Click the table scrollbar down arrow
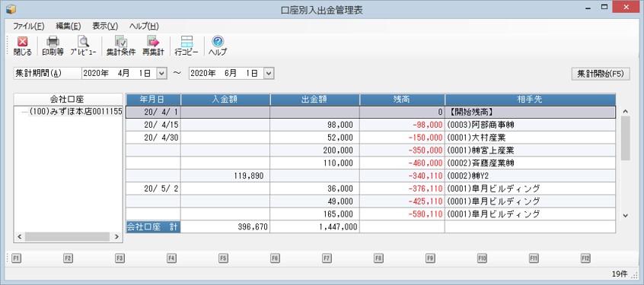 click(x=625, y=215)
